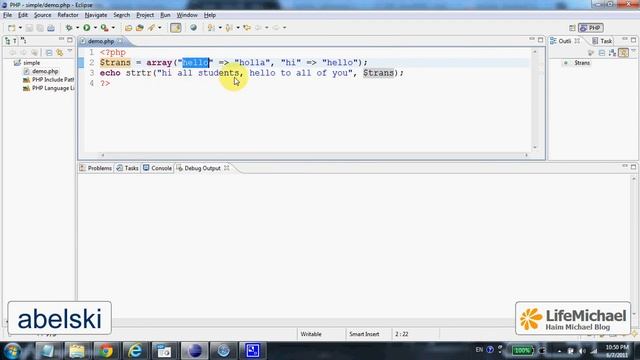Click the External Tools run icon
This screenshot has height=360, width=640.
tap(104, 28)
